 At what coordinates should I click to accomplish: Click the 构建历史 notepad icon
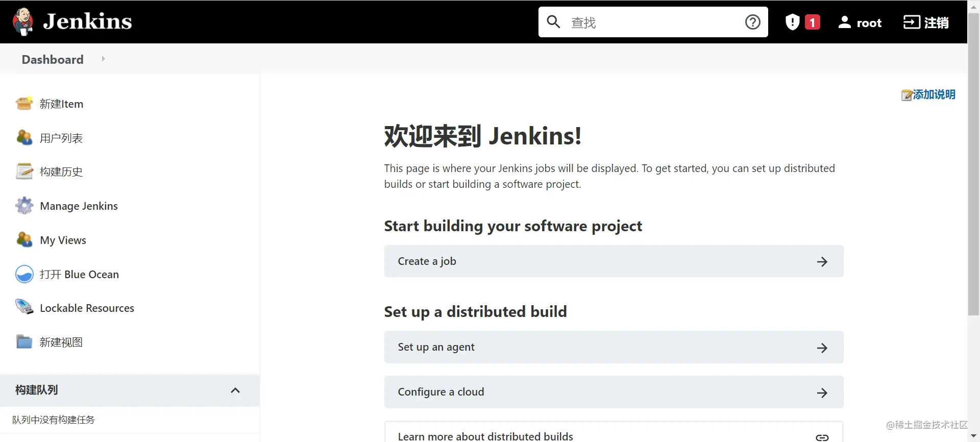point(24,171)
